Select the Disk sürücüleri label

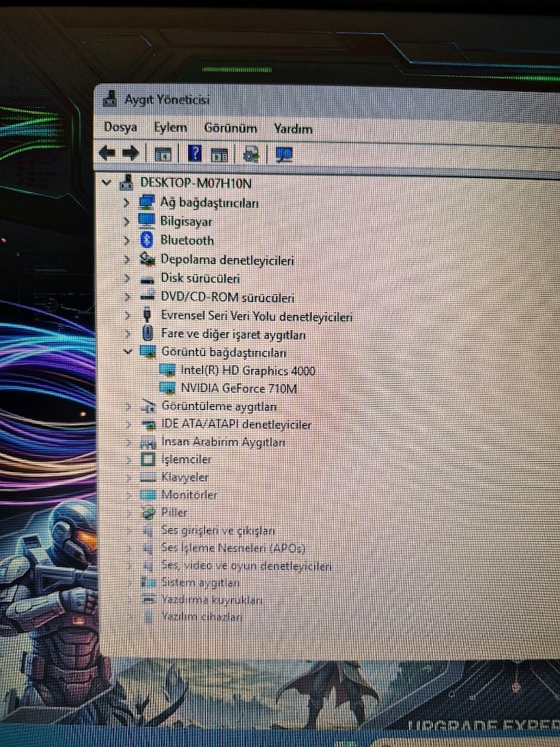pos(200,278)
